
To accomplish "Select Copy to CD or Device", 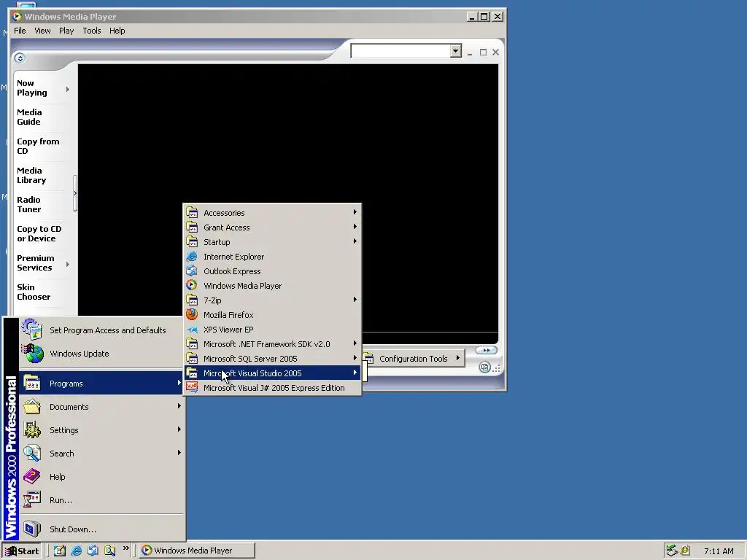I will click(39, 233).
